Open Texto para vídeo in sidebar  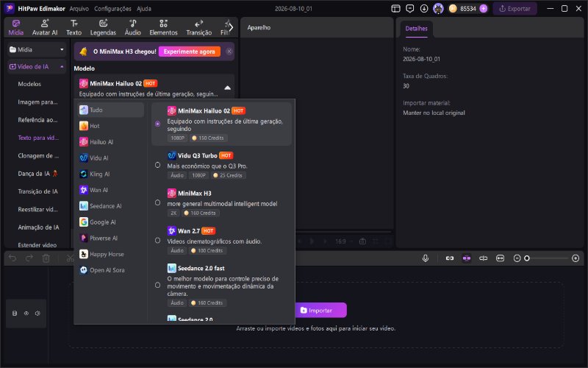[38, 138]
